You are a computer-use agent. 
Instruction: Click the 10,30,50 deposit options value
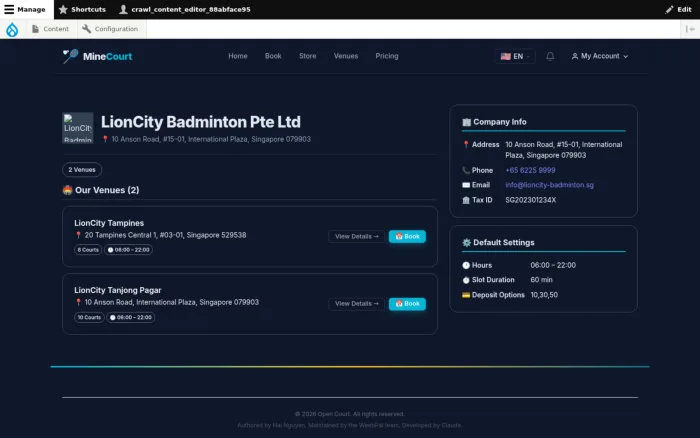point(544,295)
